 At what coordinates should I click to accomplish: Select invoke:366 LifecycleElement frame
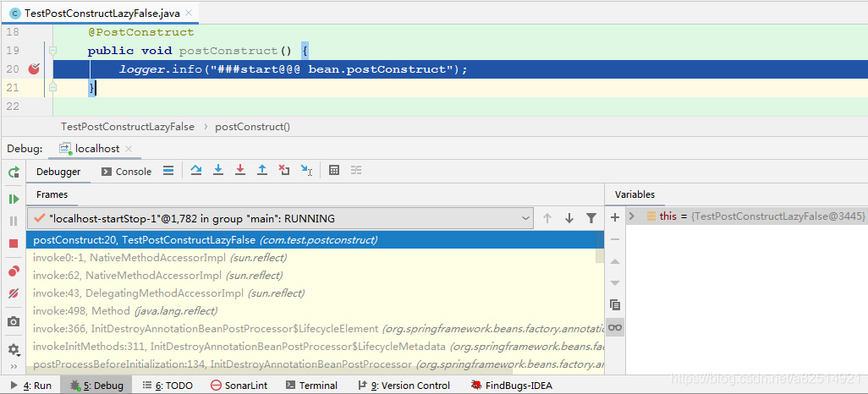316,329
